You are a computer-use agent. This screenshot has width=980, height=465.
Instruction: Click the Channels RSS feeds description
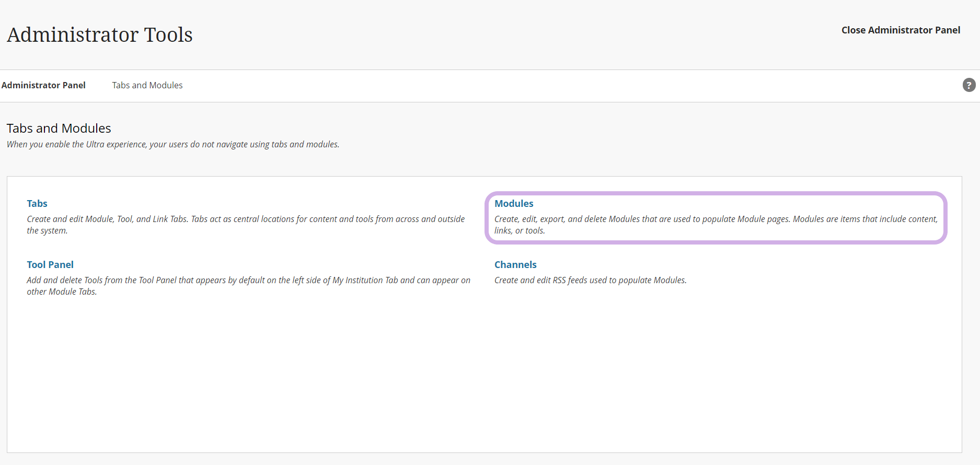point(590,281)
